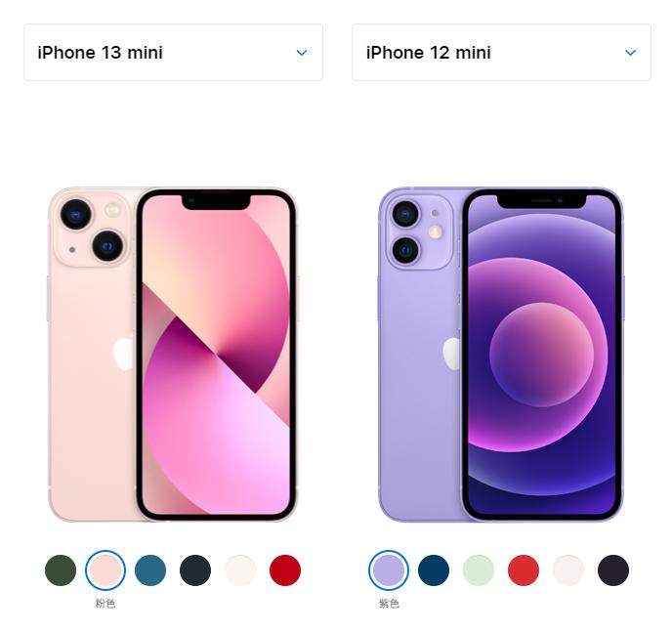
Task: Pick the navy blue iPhone 12 mini color
Action: pos(434,570)
